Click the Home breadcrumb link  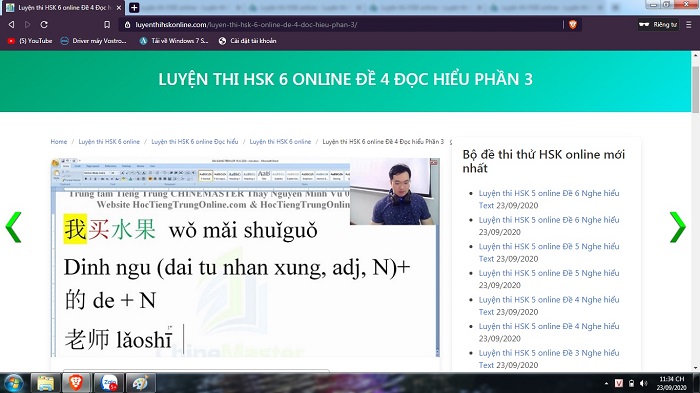tap(58, 142)
